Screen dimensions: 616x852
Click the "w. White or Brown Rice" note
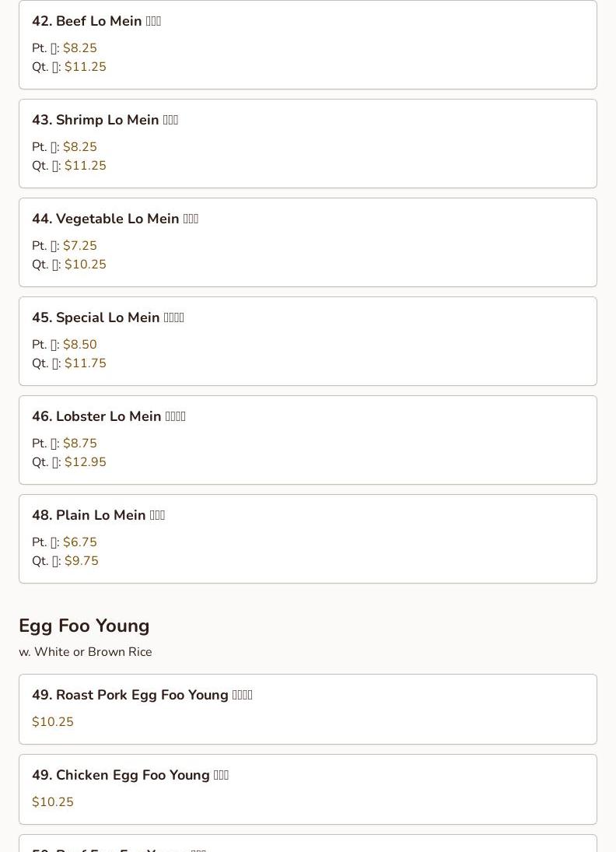pyautogui.click(x=86, y=652)
